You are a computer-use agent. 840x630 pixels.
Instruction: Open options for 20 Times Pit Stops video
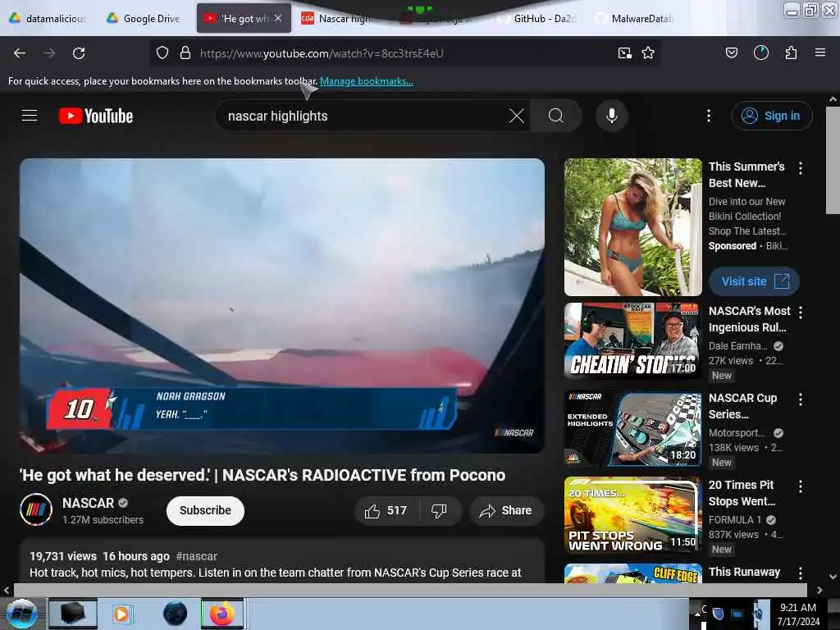(801, 486)
